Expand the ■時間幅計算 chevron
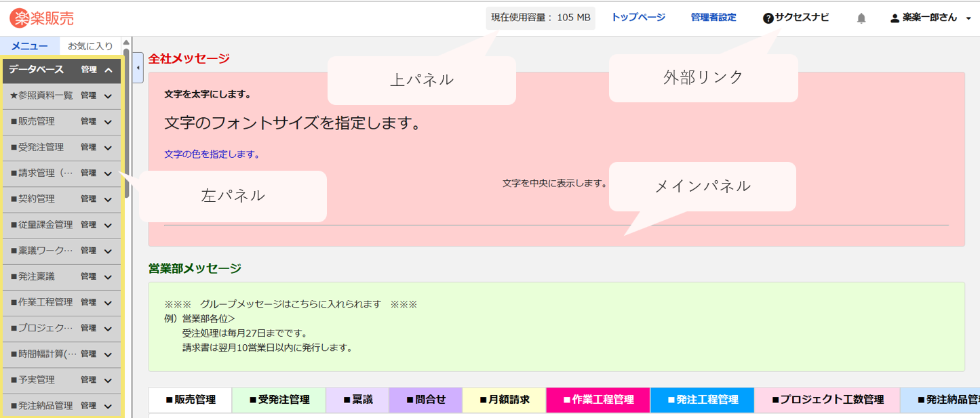 [109, 354]
